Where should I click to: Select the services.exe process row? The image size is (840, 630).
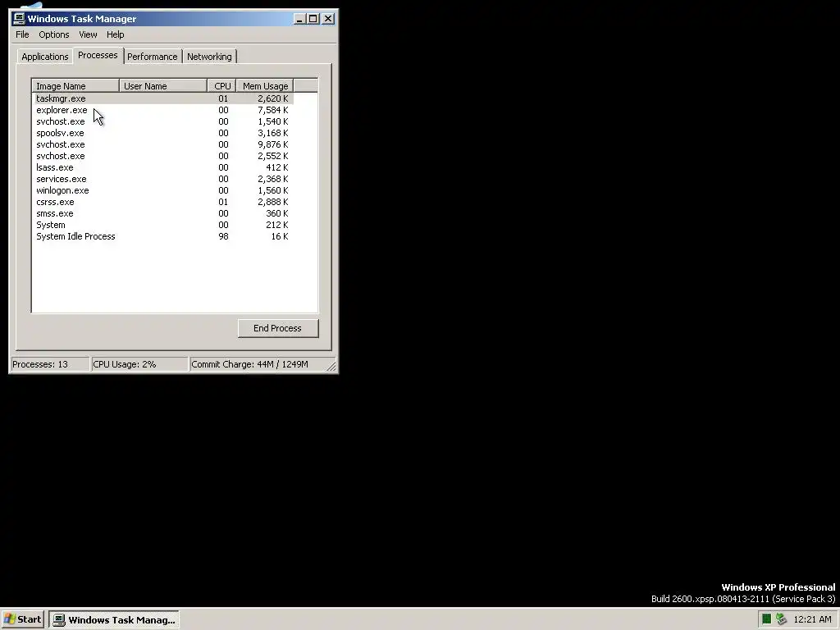pyautogui.click(x=163, y=179)
